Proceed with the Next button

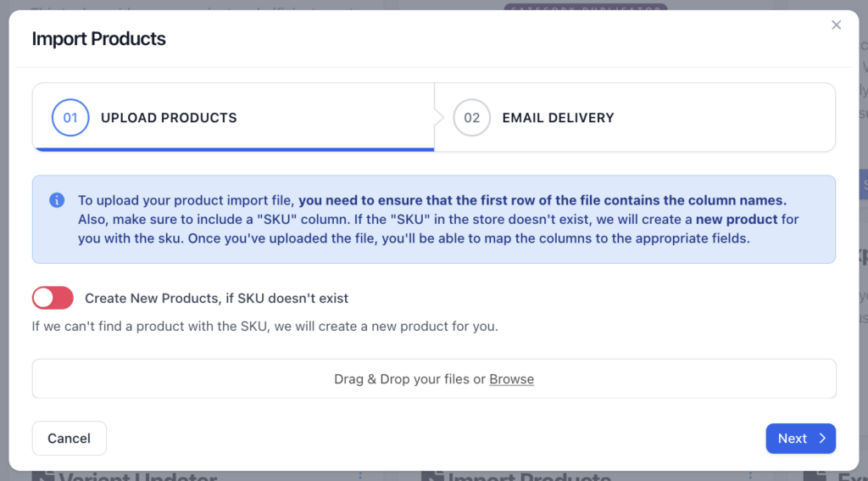800,439
